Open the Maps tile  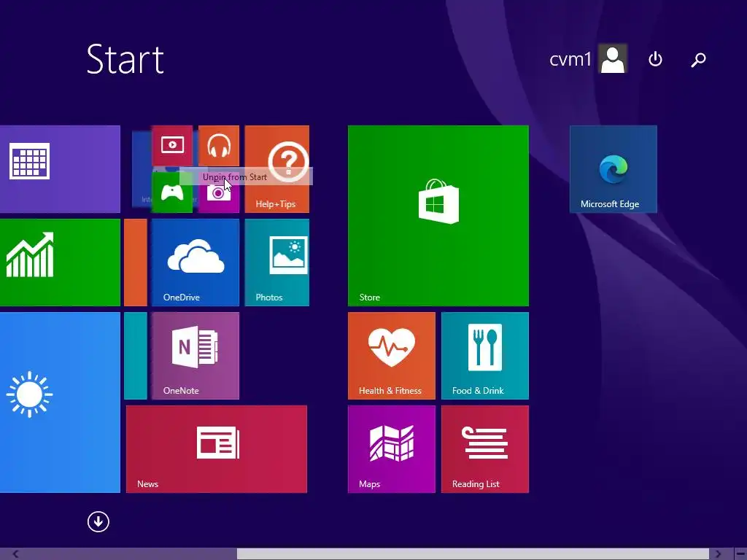[392, 449]
